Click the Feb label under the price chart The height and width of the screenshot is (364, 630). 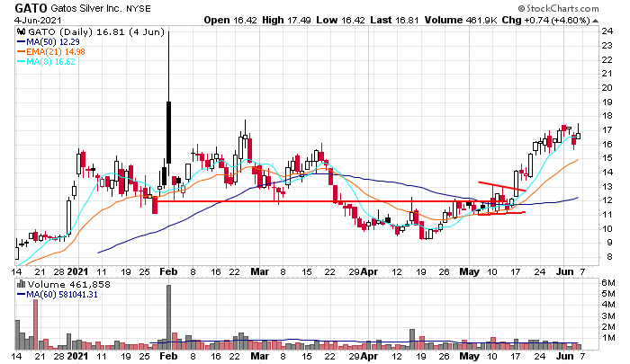tap(168, 271)
